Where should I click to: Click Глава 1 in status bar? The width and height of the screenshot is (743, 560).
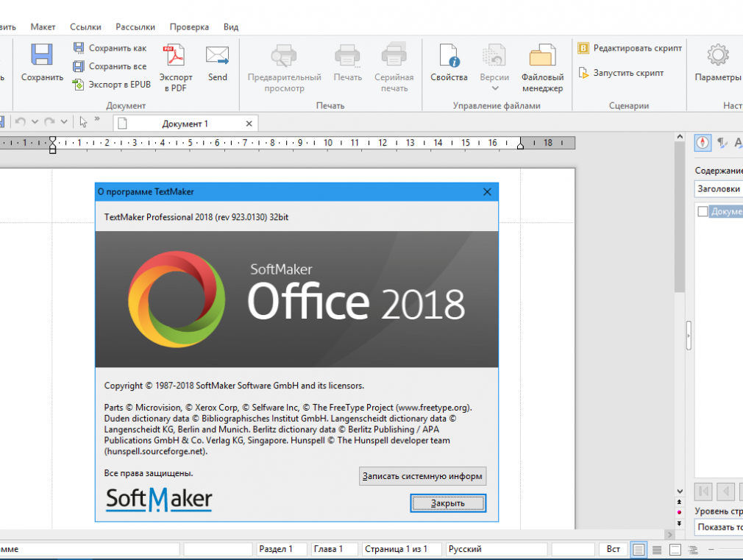point(333,549)
